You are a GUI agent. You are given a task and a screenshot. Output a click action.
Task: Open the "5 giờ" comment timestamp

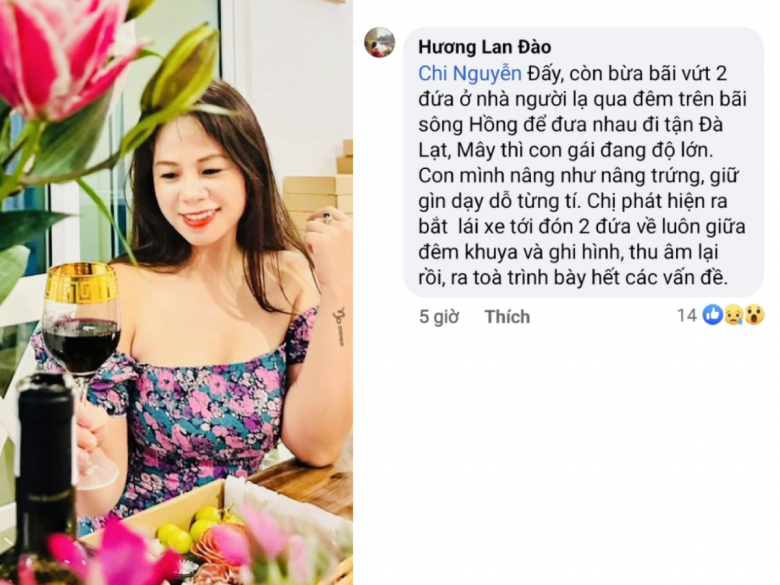pyautogui.click(x=439, y=316)
